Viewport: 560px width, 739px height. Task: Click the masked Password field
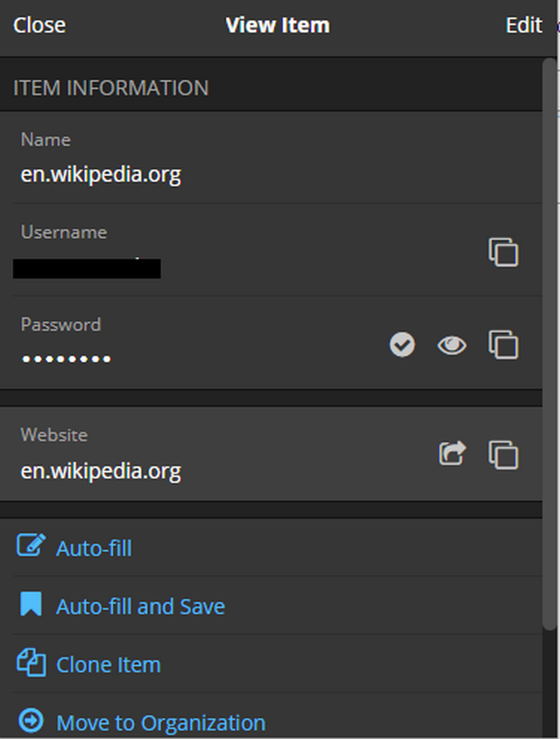[x=66, y=358]
